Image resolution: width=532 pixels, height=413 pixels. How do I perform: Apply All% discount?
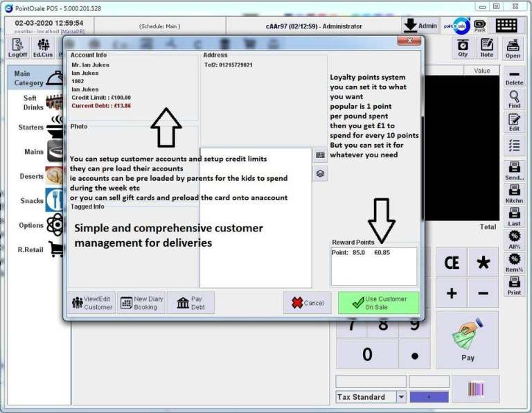click(x=514, y=240)
